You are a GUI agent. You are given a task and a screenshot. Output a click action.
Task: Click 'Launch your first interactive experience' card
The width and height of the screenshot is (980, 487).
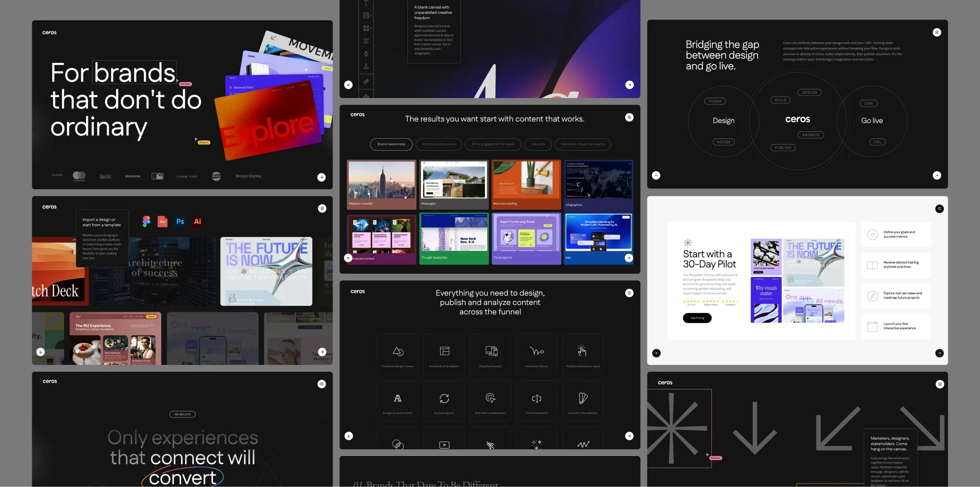[x=896, y=326]
